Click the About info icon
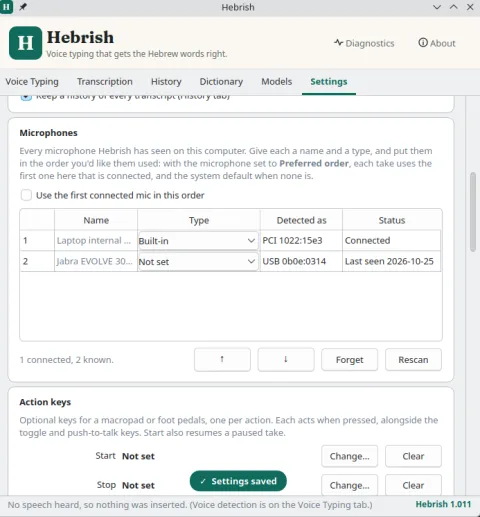Screen dimensions: 480x517 [423, 43]
